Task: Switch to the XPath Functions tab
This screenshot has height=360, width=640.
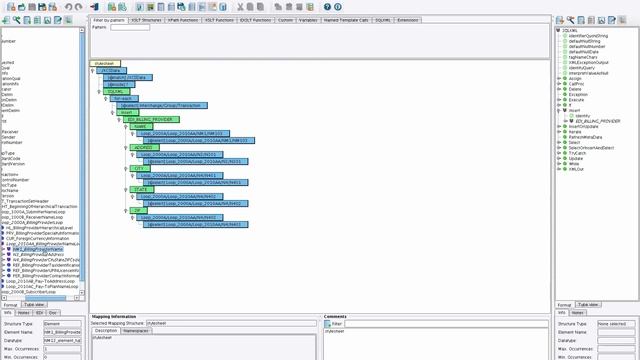Action: pyautogui.click(x=183, y=20)
